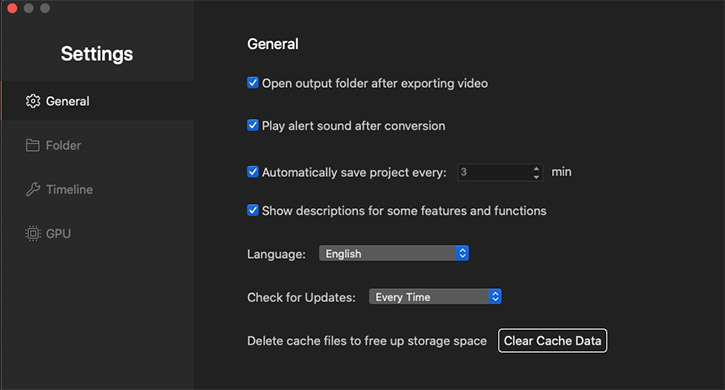Viewport: 725px width, 390px height.
Task: Uncheck Show descriptions for features and functions
Action: coord(252,210)
